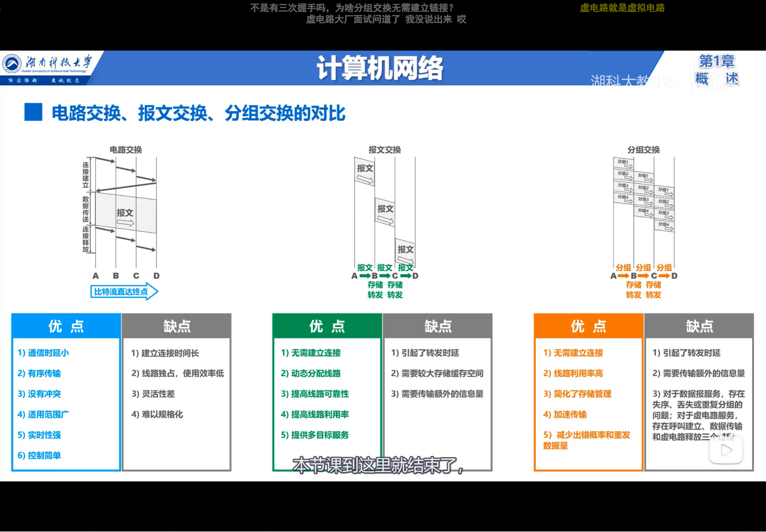Click the green 优点 header of 报文交换
The image size is (766, 532).
pyautogui.click(x=327, y=326)
